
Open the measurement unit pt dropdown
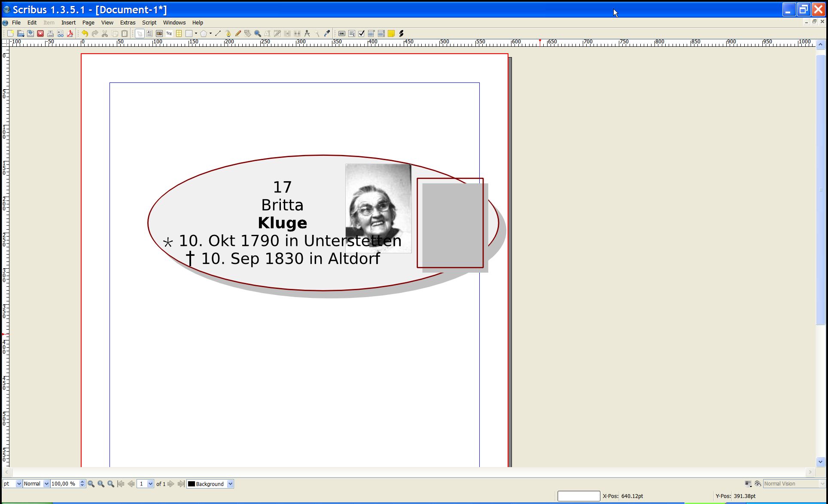click(18, 484)
